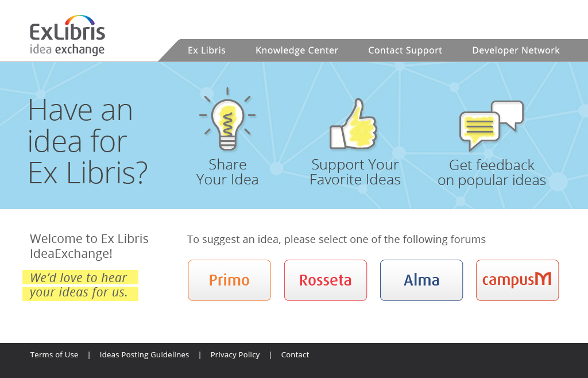
Task: Click the thumbs-up icon
Action: click(353, 124)
